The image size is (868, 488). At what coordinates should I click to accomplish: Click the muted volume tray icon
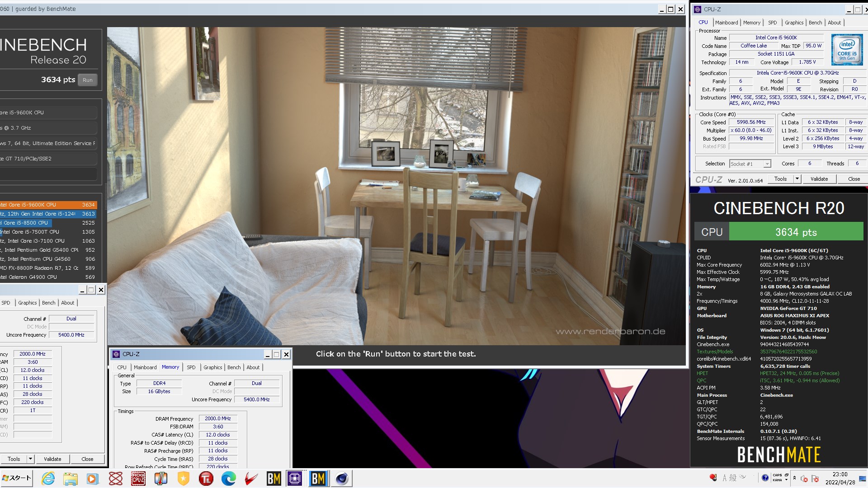pyautogui.click(x=804, y=478)
